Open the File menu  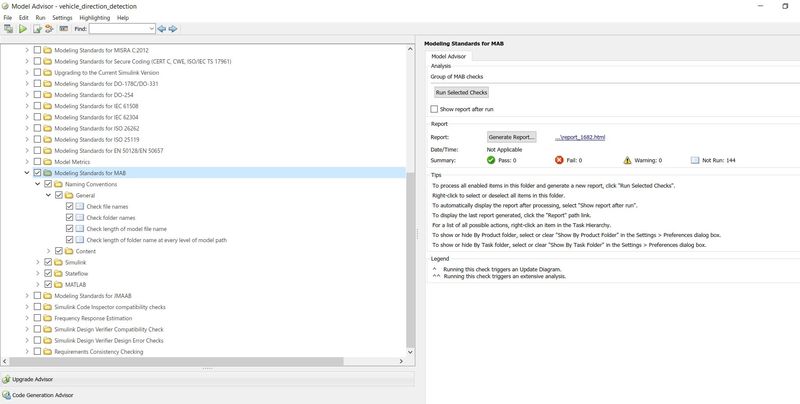tap(8, 17)
